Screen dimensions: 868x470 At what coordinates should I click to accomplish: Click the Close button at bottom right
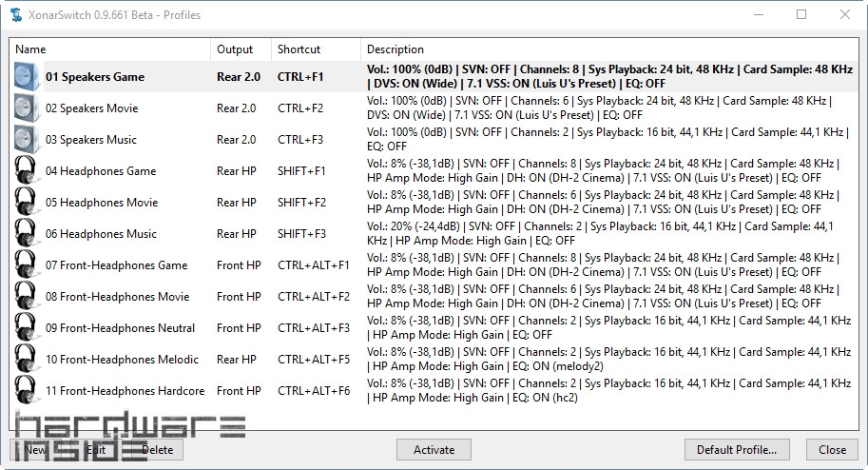click(832, 449)
